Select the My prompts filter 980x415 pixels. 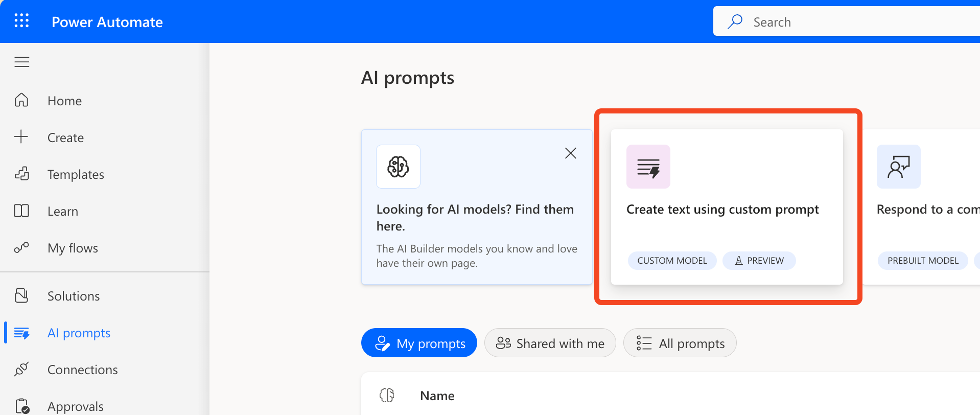[419, 343]
